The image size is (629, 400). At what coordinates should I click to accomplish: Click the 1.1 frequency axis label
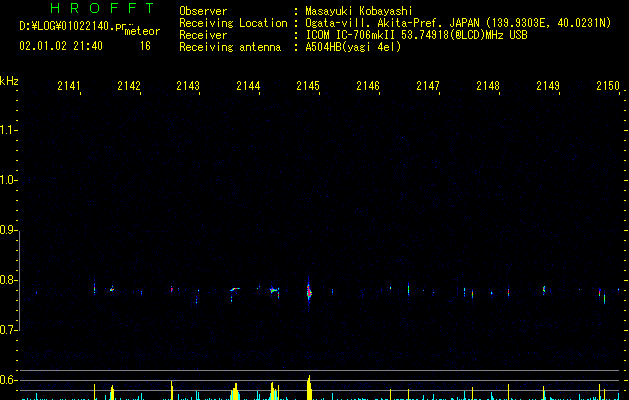pyautogui.click(x=8, y=130)
